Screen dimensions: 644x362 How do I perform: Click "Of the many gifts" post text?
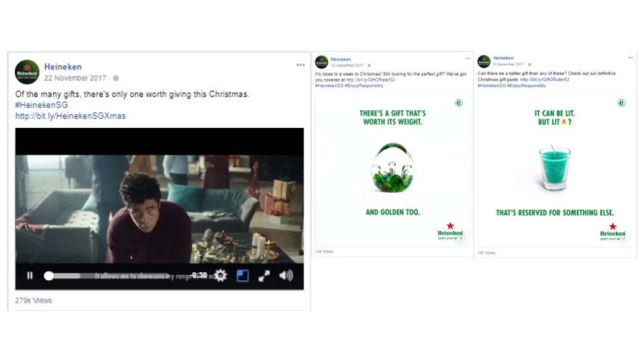tap(132, 95)
